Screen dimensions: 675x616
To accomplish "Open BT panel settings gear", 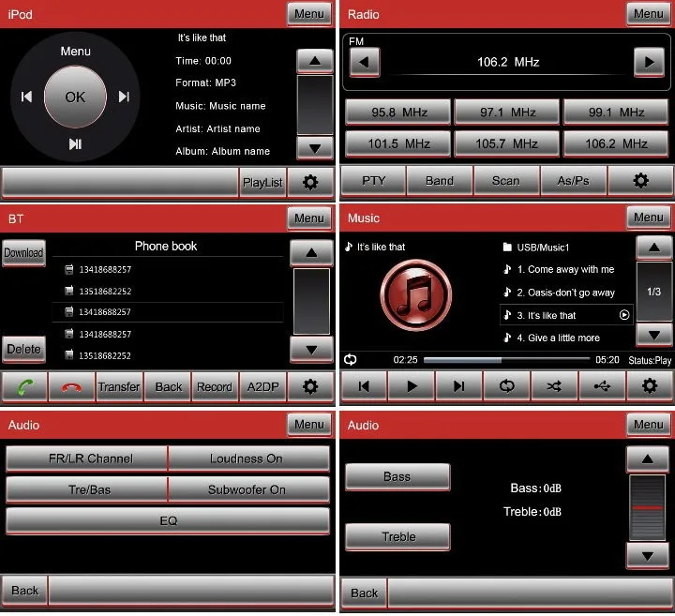I will click(x=310, y=387).
